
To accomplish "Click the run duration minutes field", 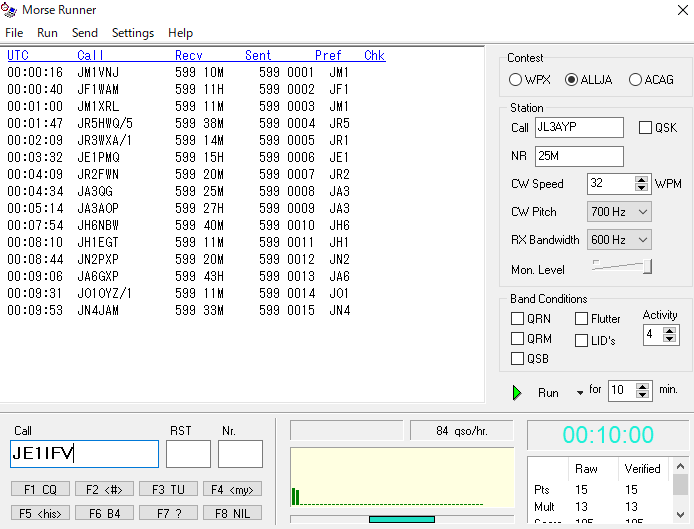I will [622, 390].
